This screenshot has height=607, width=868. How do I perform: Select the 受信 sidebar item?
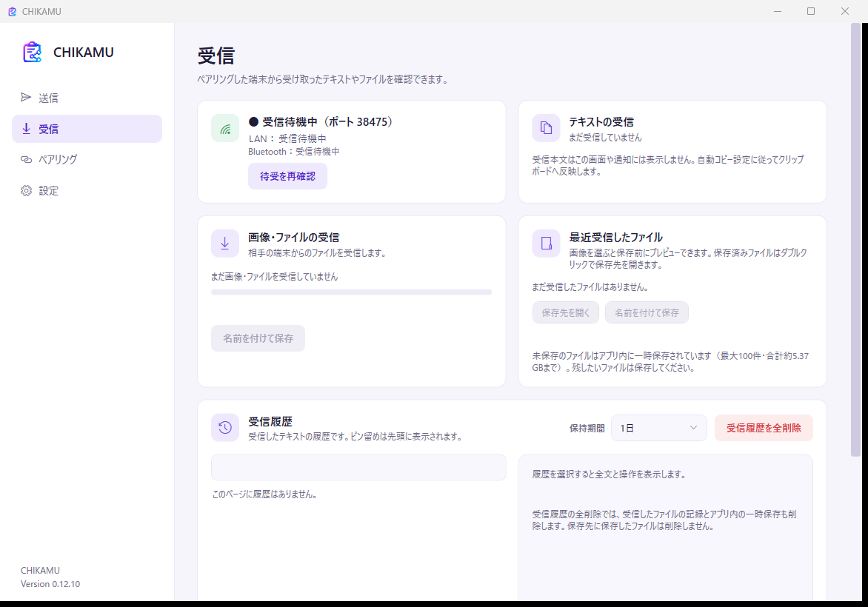point(87,129)
